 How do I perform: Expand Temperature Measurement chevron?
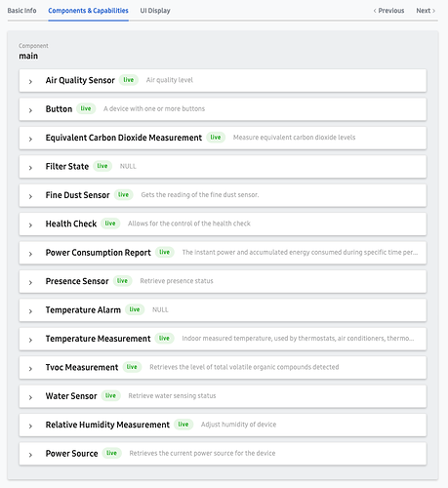30,340
